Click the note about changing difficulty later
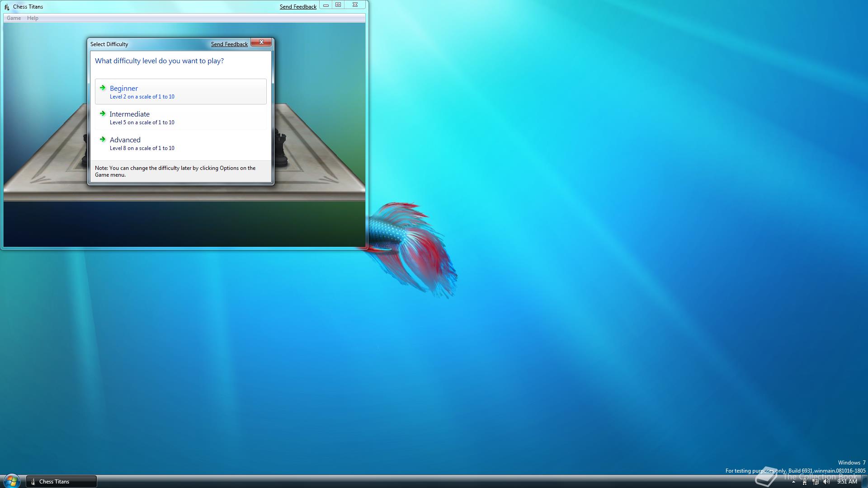868x488 pixels. point(175,171)
